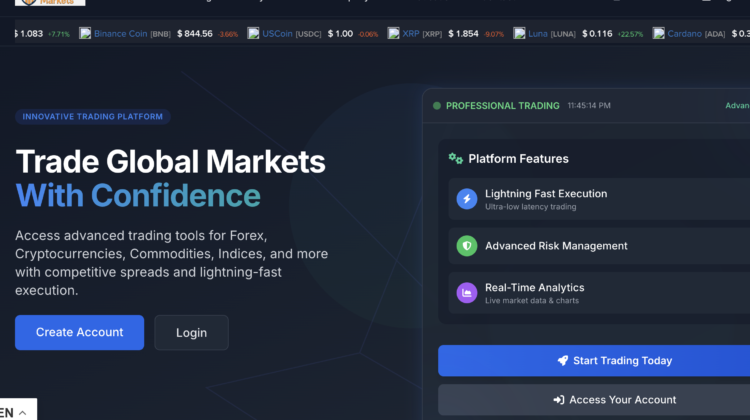Click the XRP logo icon
This screenshot has width=750, height=420.
point(393,33)
